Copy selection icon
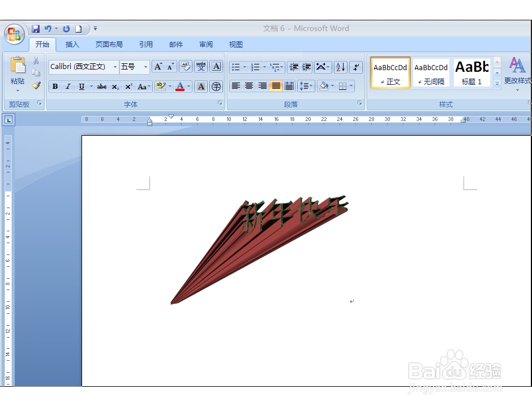Image resolution: width=532 pixels, height=406 pixels. pyautogui.click(x=36, y=73)
